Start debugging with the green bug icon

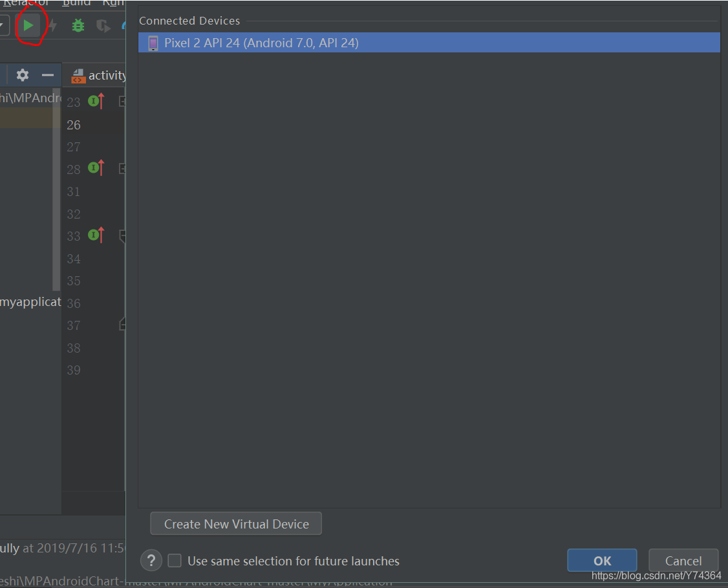(78, 26)
